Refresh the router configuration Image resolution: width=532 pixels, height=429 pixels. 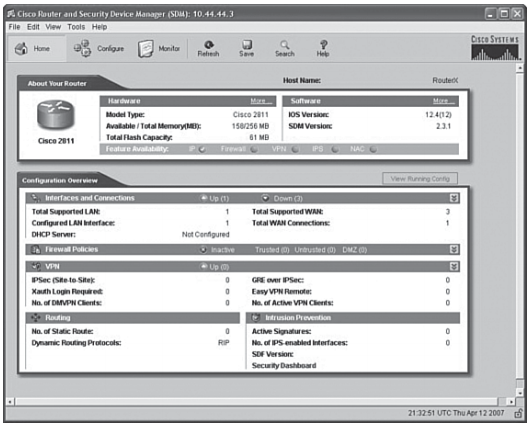point(208,49)
